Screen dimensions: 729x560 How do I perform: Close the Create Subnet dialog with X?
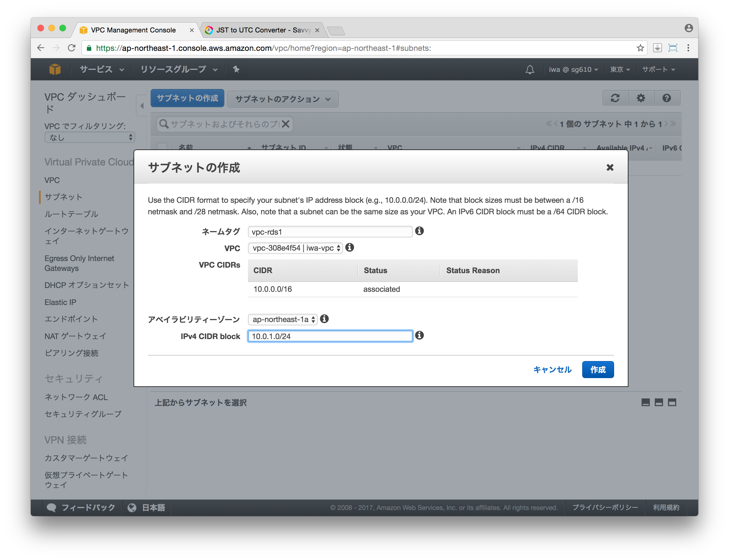(x=610, y=167)
